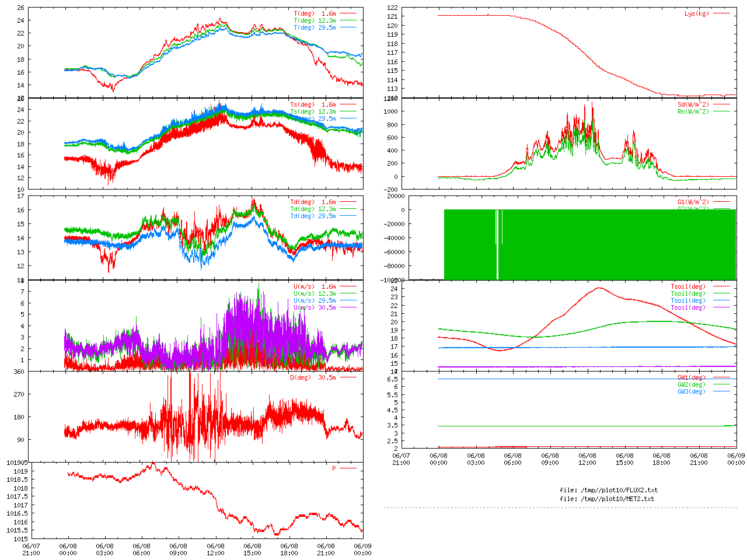Image resolution: width=747 pixels, height=560 pixels.
Task: Click the P legend label in pressure plot
Action: 334,468
